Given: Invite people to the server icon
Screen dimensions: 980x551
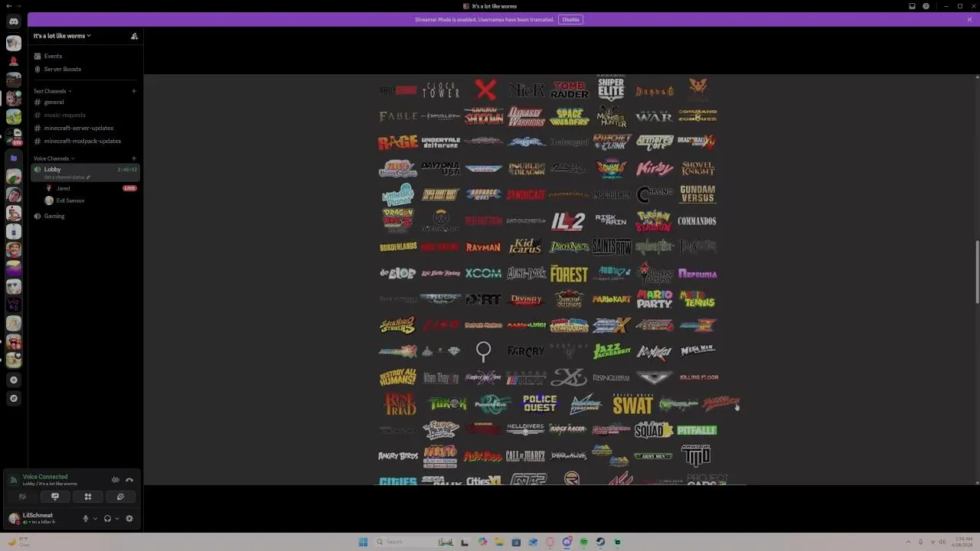Looking at the screenshot, I should click(134, 36).
